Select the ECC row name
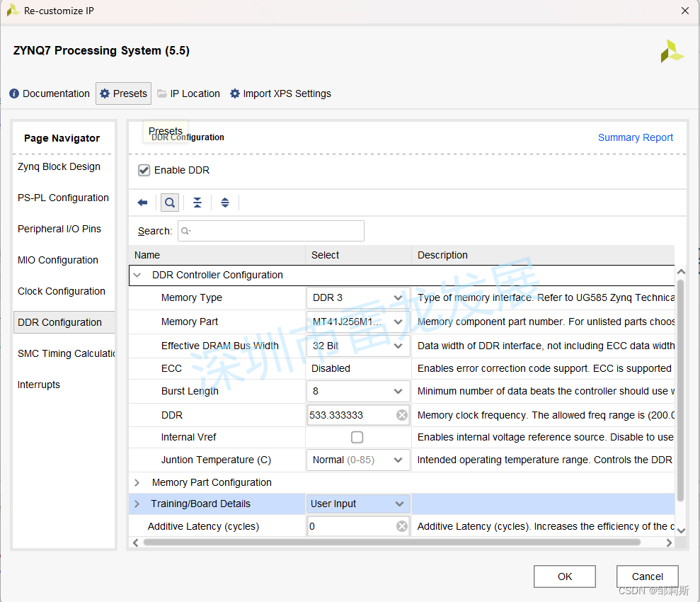This screenshot has width=700, height=602. tap(171, 368)
